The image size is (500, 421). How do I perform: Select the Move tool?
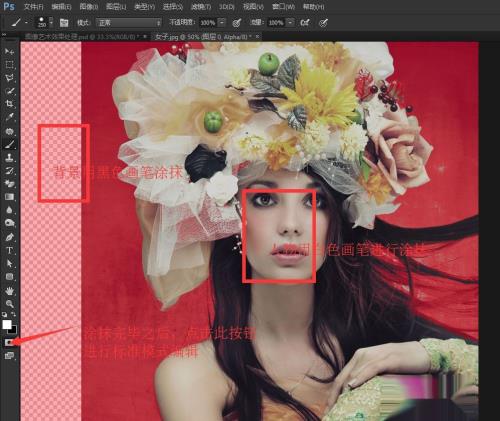9,52
